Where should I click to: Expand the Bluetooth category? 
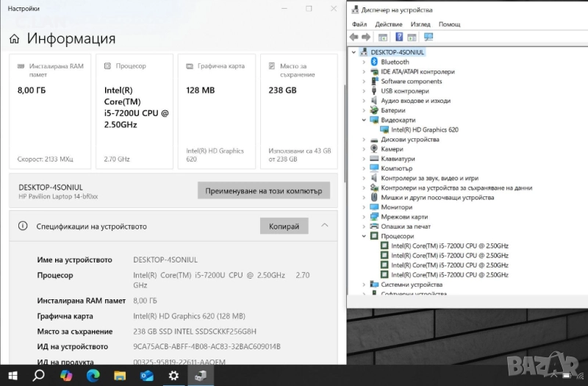point(363,62)
